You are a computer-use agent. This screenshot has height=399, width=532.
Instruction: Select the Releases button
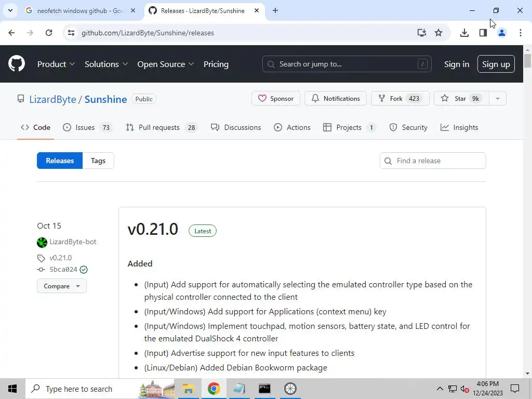[x=60, y=161]
